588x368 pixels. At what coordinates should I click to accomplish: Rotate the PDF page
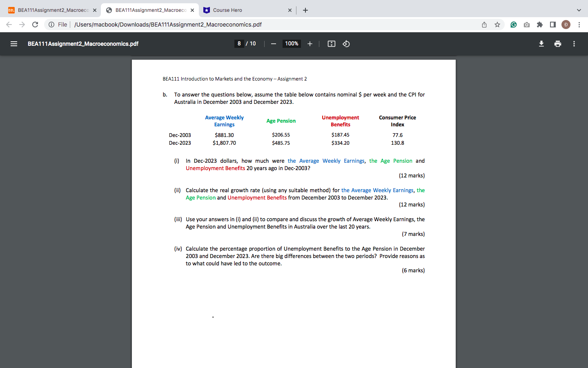pos(346,44)
